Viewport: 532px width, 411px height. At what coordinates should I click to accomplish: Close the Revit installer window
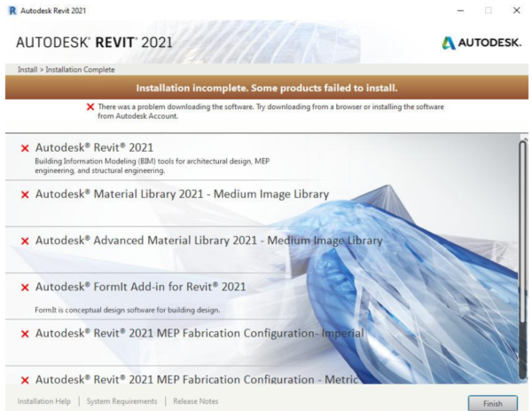pos(516,11)
